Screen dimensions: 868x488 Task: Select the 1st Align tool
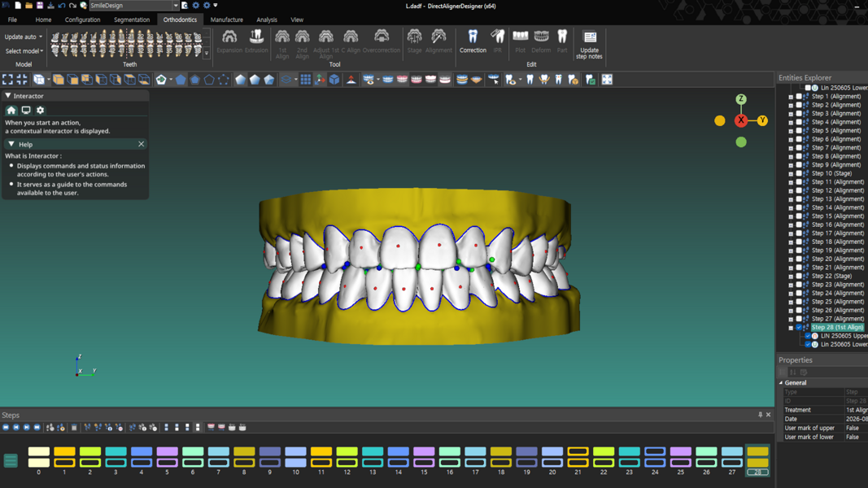coord(282,44)
